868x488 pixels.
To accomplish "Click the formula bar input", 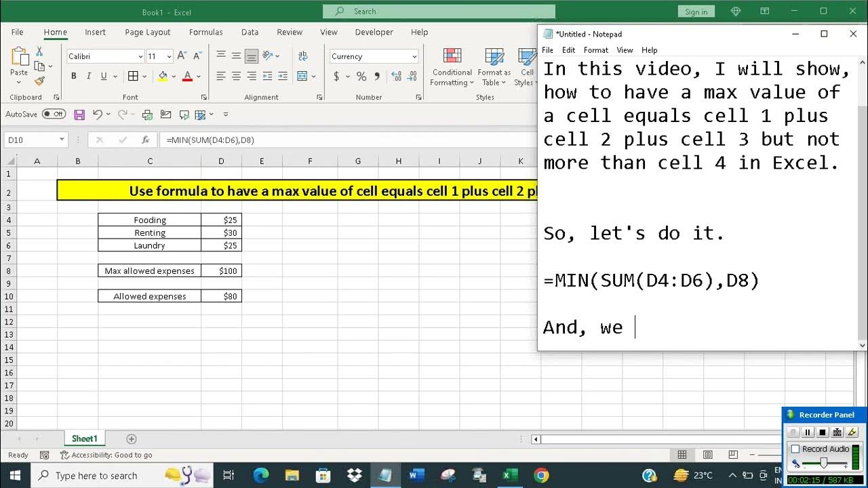I will tap(347, 140).
